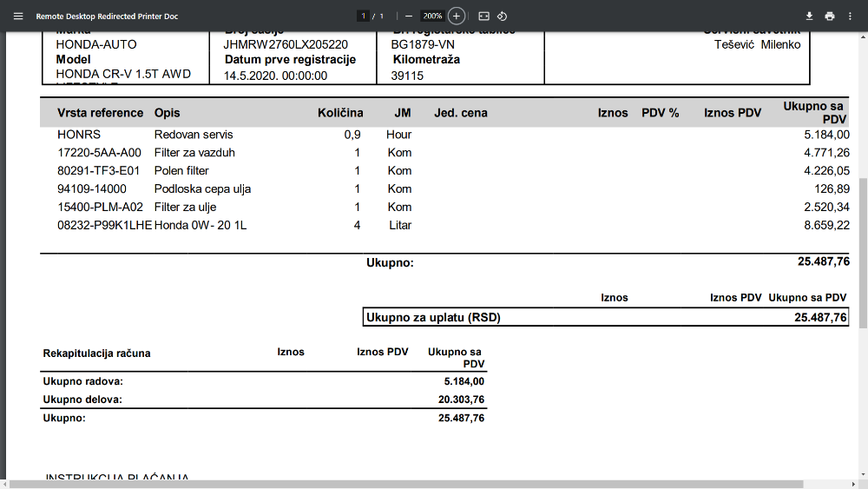Click part number 08232-P99K1LHE
This screenshot has width=868, height=489.
tap(105, 226)
